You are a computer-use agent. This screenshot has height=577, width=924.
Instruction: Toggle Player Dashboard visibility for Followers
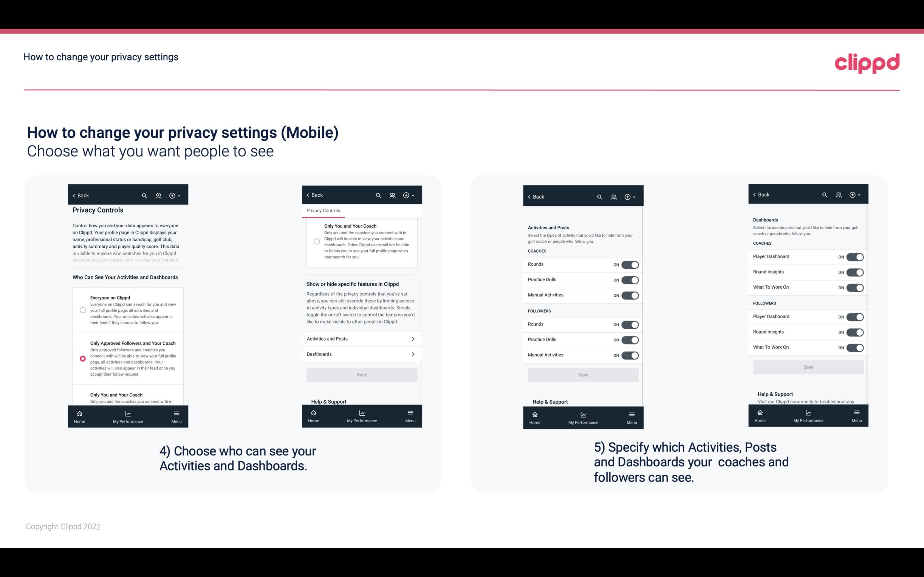pyautogui.click(x=855, y=316)
